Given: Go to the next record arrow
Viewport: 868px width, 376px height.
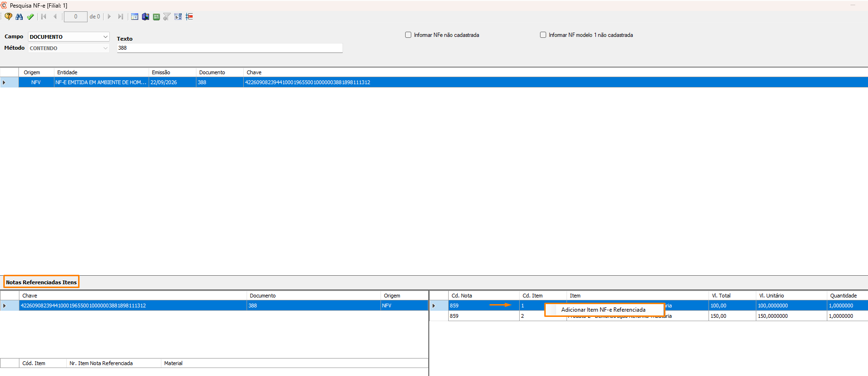Looking at the screenshot, I should [x=109, y=17].
